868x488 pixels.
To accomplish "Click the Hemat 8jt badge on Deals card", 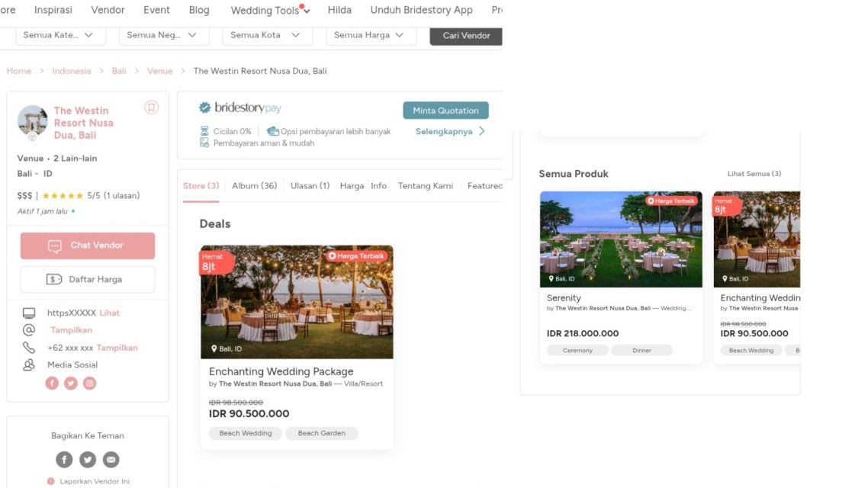I will tap(216, 262).
